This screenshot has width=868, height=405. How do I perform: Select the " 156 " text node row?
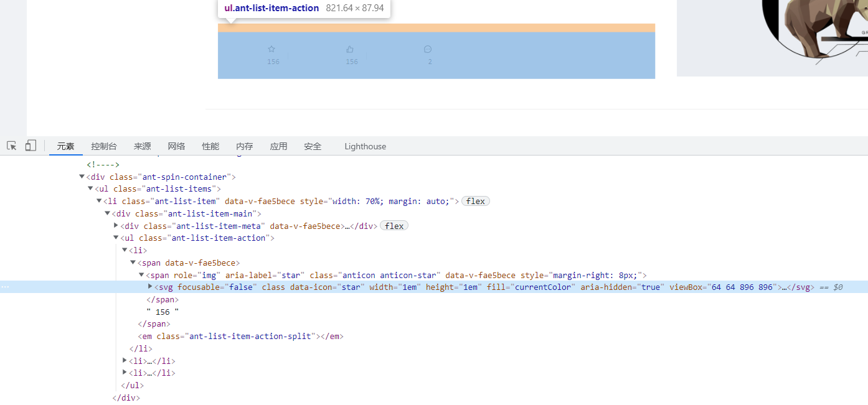[x=163, y=312]
